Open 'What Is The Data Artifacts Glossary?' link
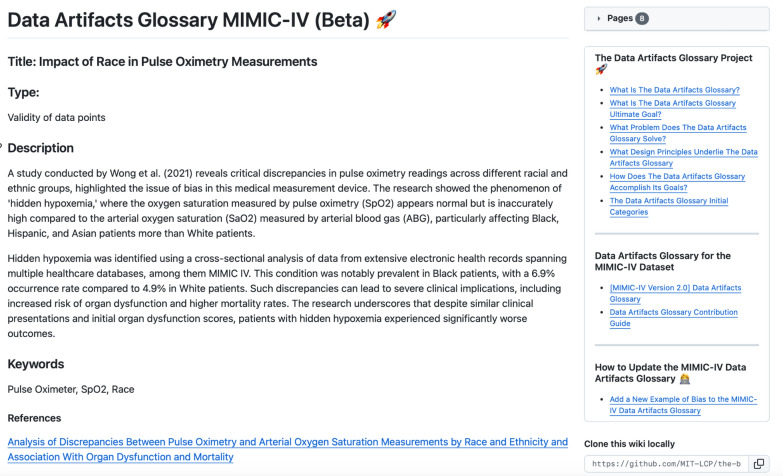 [x=674, y=90]
